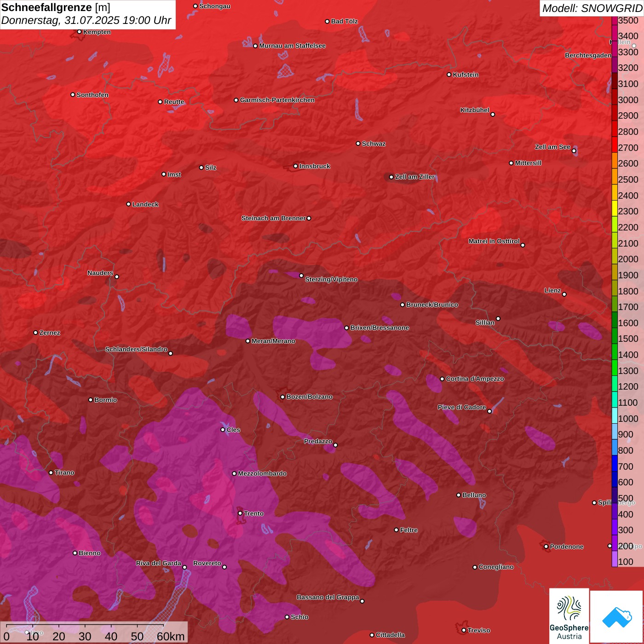The image size is (644, 644).
Task: Click the 2300 m yellow legend swatch
Action: tap(615, 208)
